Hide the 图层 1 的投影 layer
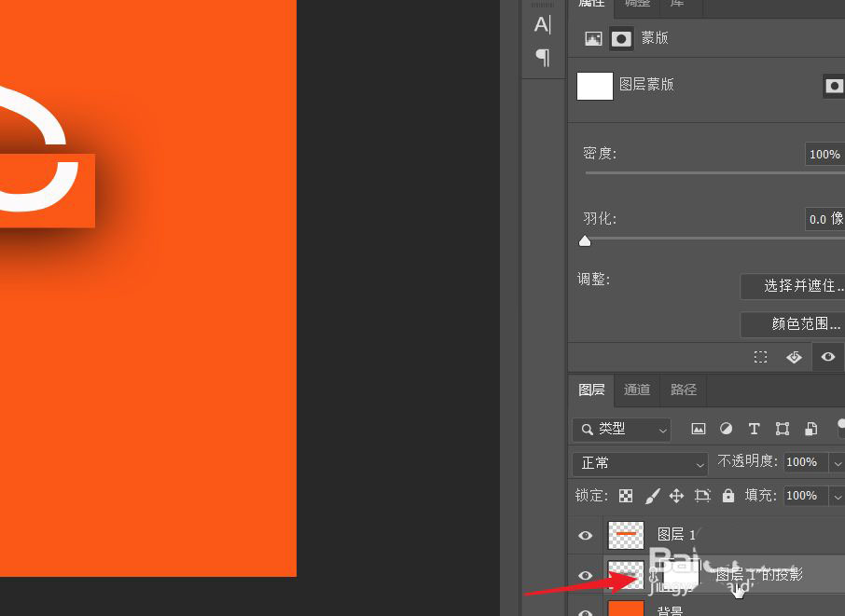 [x=585, y=575]
